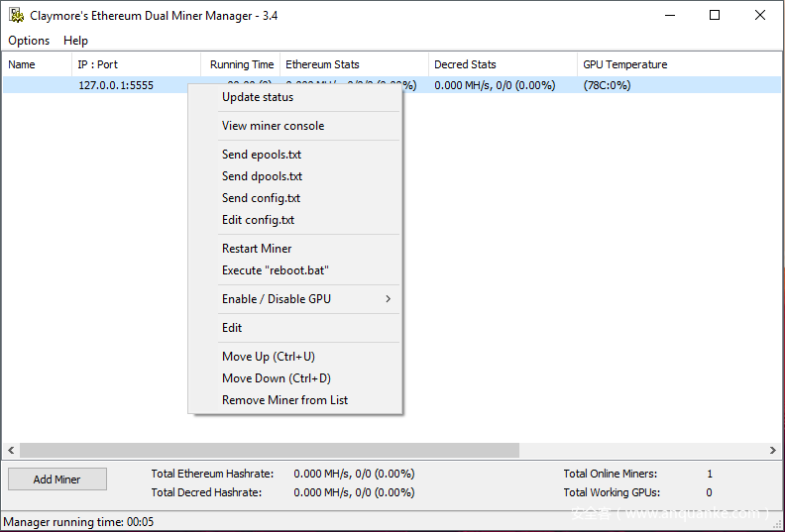Click the horizontal scrollbar left arrow

tap(11, 450)
